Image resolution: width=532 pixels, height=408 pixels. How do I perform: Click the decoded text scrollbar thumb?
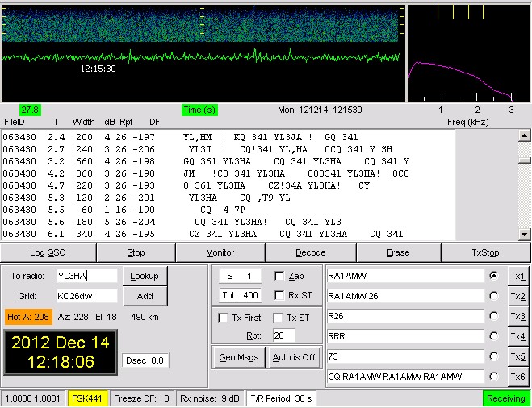pos(524,160)
